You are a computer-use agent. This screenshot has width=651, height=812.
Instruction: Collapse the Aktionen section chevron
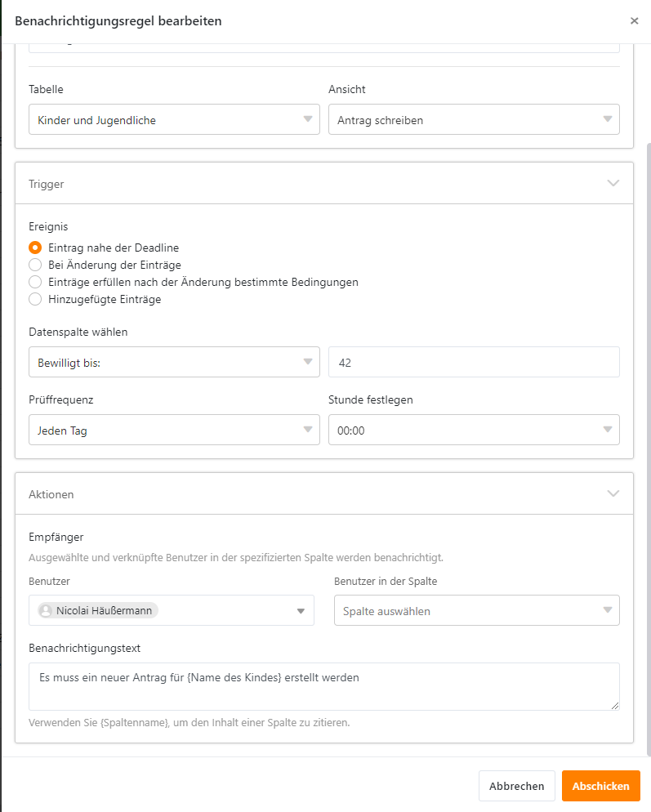[613, 493]
